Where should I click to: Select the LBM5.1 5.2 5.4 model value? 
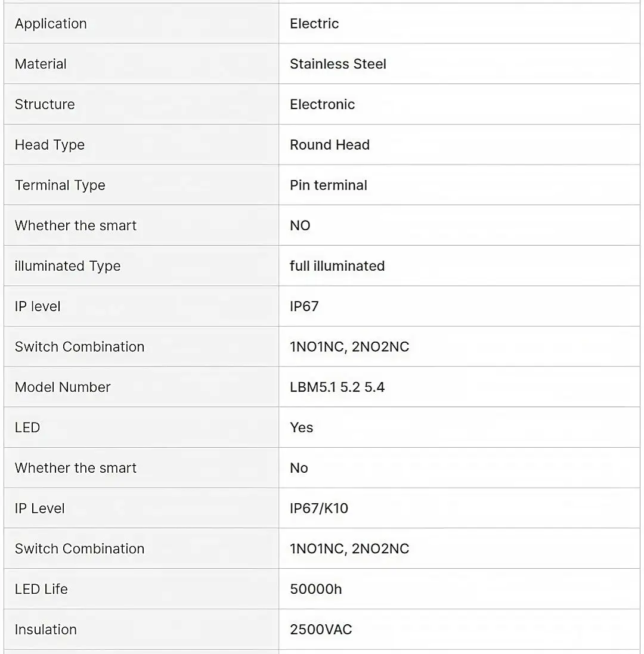(x=337, y=387)
